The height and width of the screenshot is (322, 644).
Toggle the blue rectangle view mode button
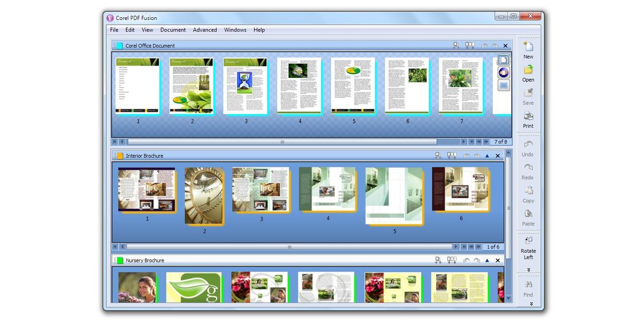[503, 85]
